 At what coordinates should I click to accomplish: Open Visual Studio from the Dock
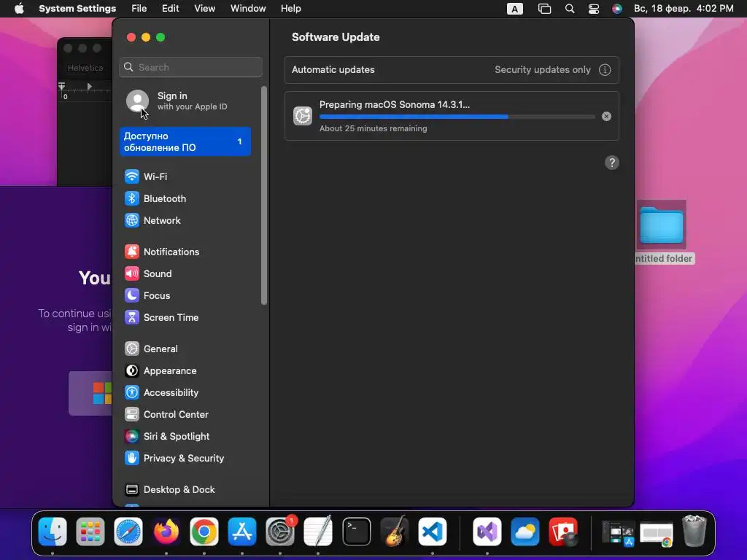click(487, 532)
